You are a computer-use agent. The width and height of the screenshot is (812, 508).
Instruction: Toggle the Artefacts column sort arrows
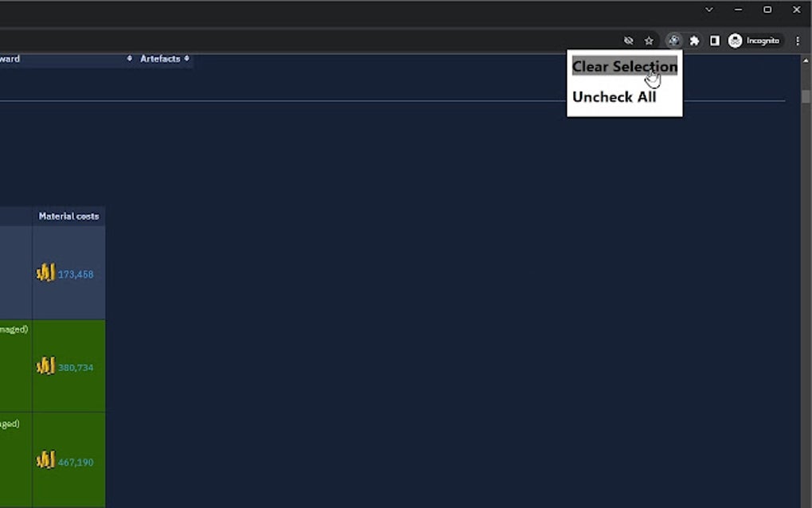(188, 58)
